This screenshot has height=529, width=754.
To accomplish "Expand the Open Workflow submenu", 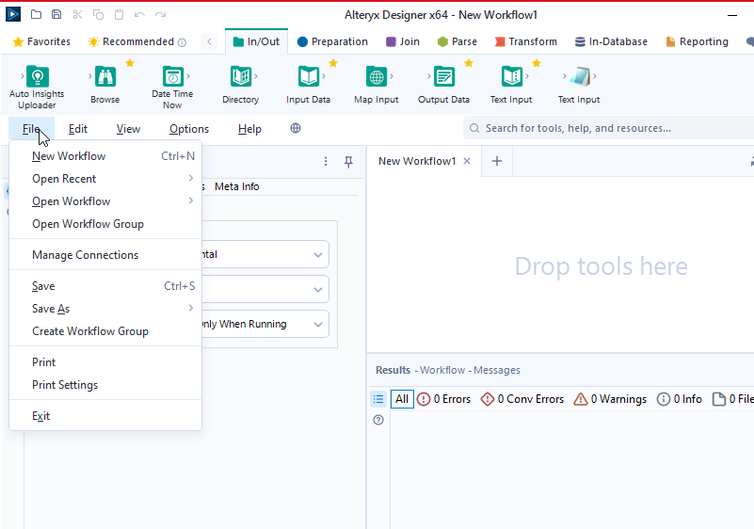I will pos(105,202).
